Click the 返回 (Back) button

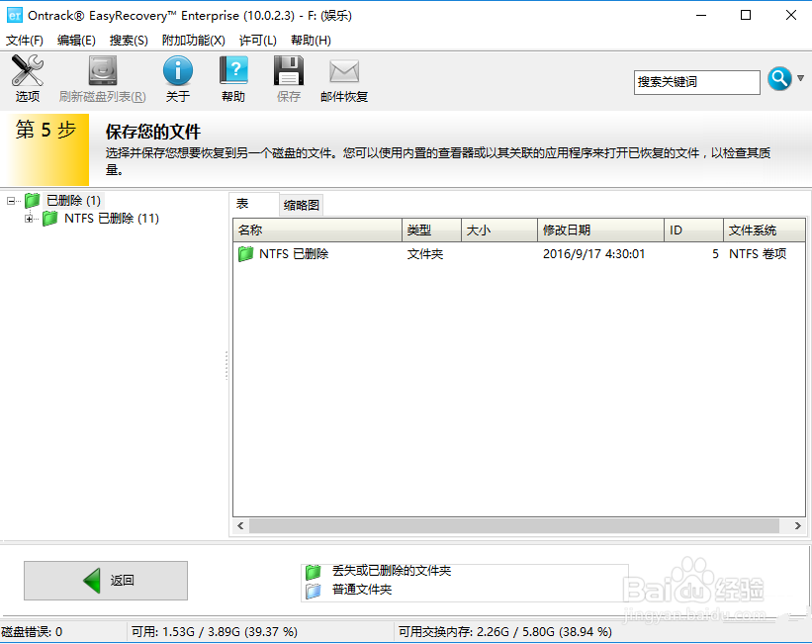[x=106, y=581]
